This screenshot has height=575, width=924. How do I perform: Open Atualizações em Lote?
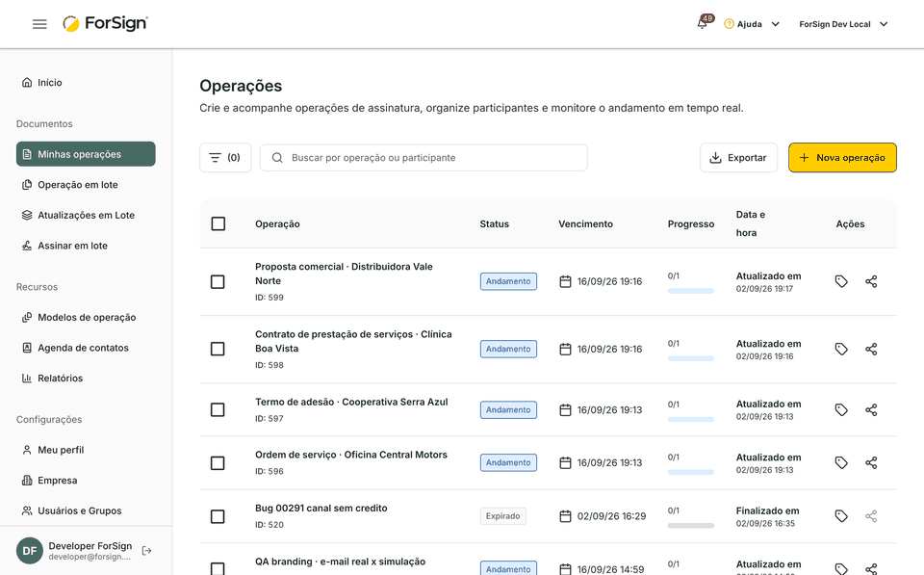coord(86,215)
